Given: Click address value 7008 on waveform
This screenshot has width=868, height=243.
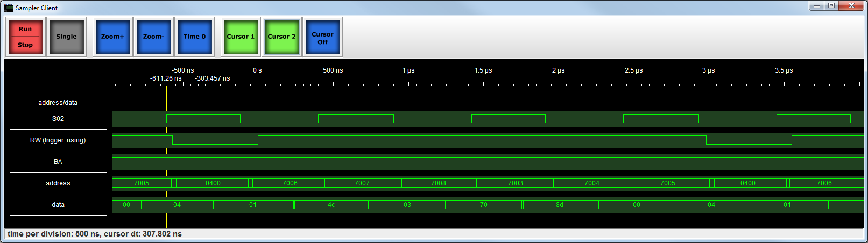Looking at the screenshot, I should 438,183.
